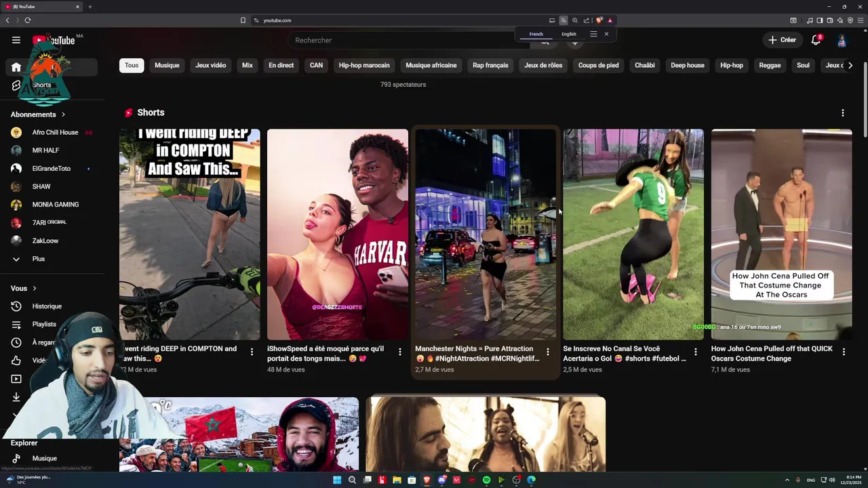Show hidden system tray icons chevron
The height and width of the screenshot is (488, 868).
pos(787,480)
